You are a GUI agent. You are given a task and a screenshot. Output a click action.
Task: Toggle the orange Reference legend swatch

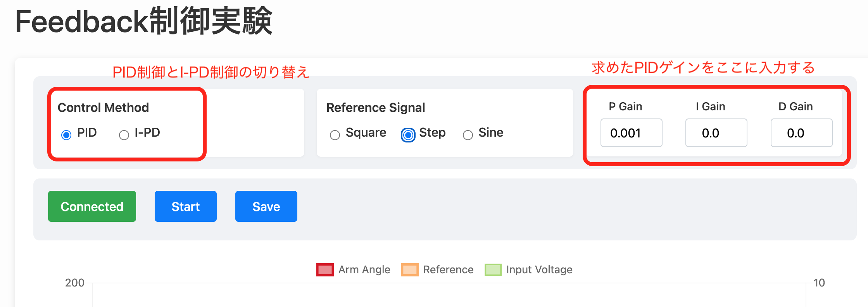[x=410, y=270]
